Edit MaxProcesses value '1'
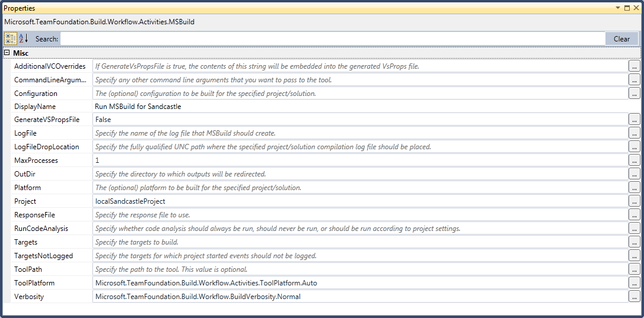644x318 pixels. click(360, 160)
